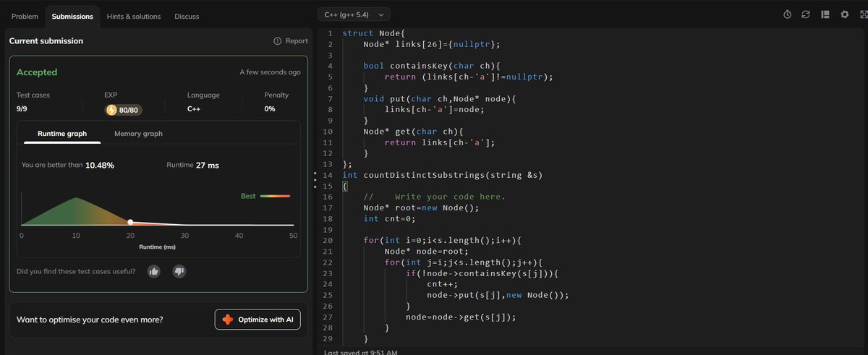Click code line 'Node* root=new Node();'
The height and width of the screenshot is (355, 868).
(421, 208)
